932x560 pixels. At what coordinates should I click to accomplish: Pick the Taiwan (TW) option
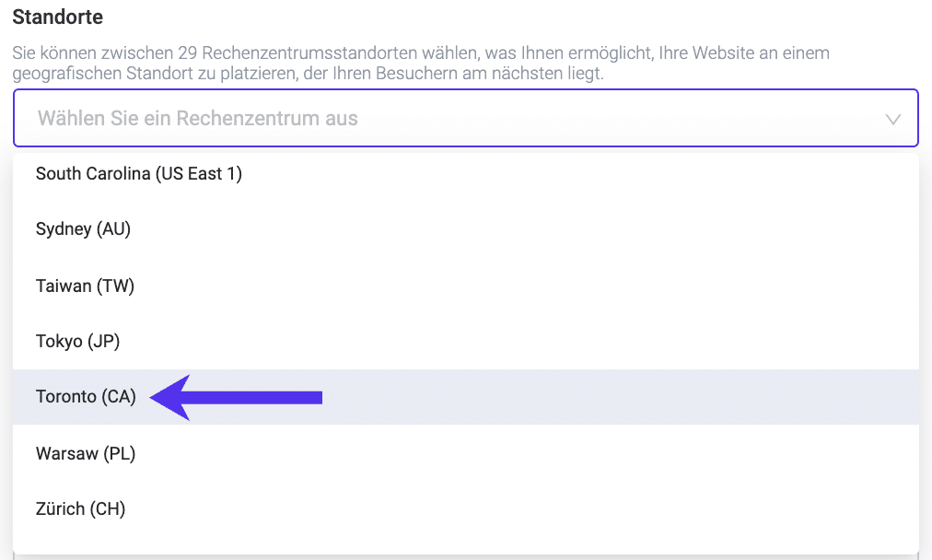86,286
